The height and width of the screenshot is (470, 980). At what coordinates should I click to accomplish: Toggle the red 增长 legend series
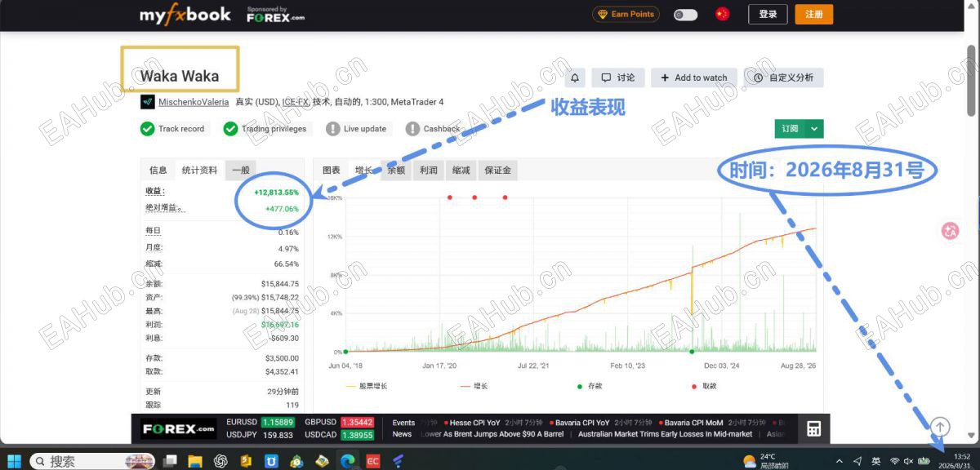pyautogui.click(x=474, y=385)
